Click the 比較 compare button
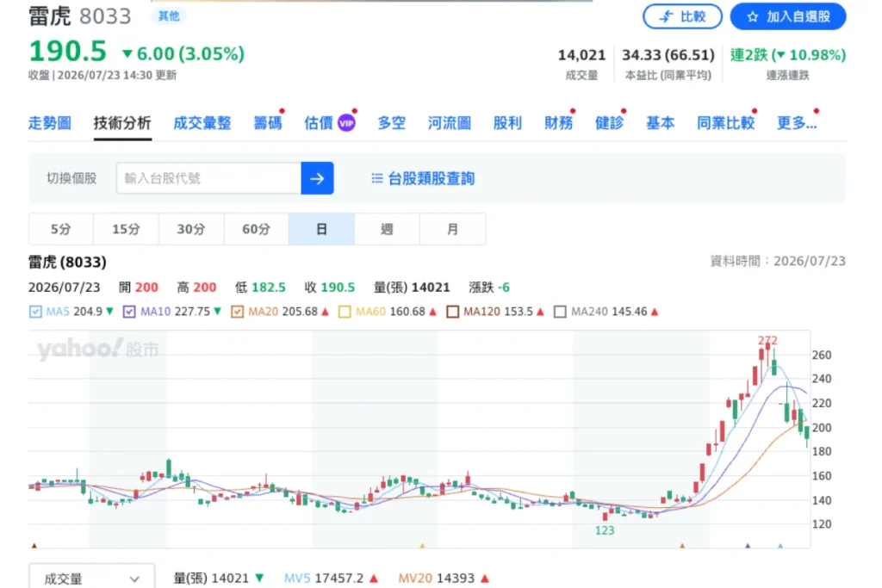Viewport: 882px width, 588px height. [x=682, y=16]
